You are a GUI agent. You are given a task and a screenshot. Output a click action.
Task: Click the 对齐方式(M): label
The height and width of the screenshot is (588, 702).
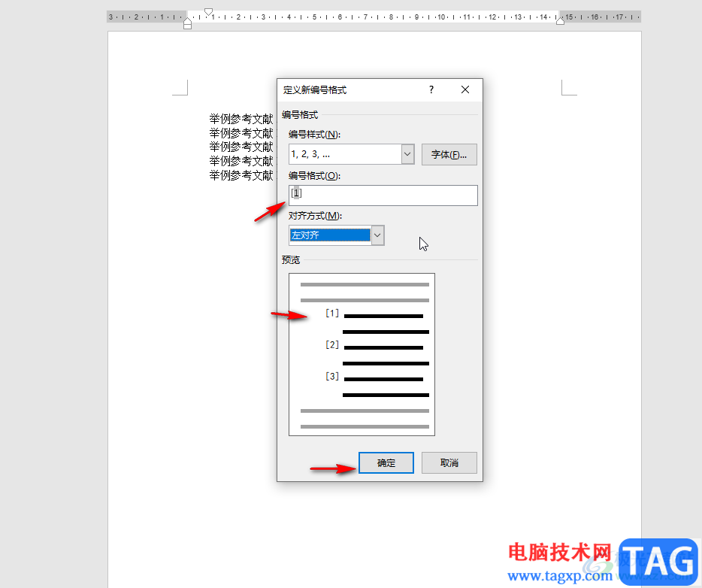[x=315, y=216]
